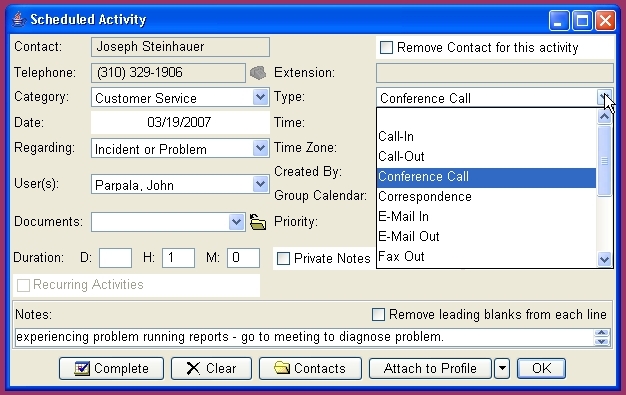Screen dimensions: 626x395
Task: Choose Fax Out from the list
Action: 486,257
